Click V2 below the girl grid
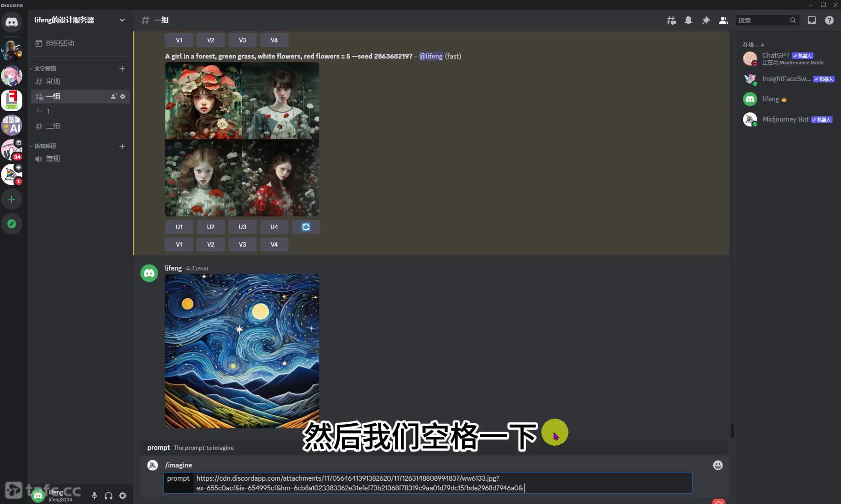Image resolution: width=841 pixels, height=504 pixels. coord(211,245)
